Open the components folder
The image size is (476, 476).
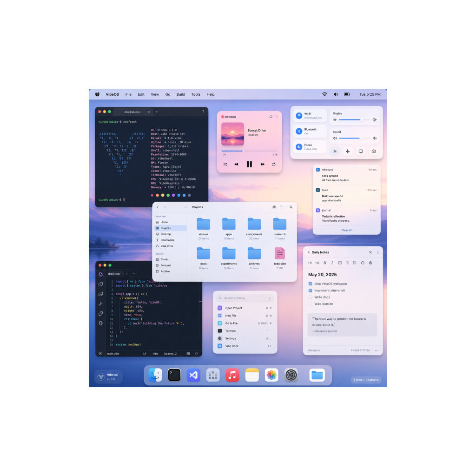pos(254,228)
